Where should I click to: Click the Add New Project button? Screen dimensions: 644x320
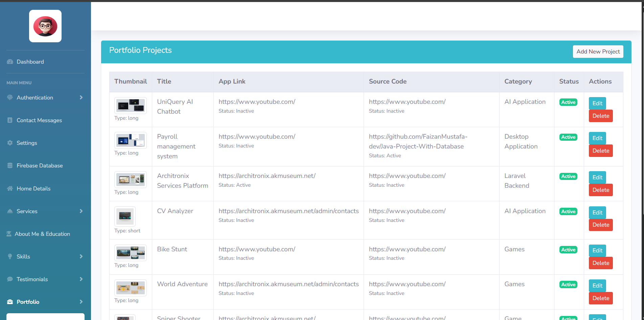(598, 51)
